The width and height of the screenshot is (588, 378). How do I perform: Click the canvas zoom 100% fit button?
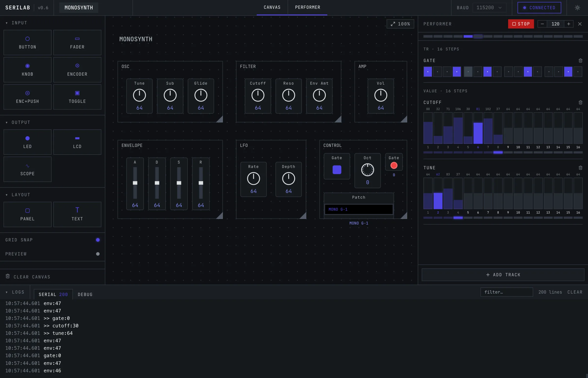(x=400, y=24)
